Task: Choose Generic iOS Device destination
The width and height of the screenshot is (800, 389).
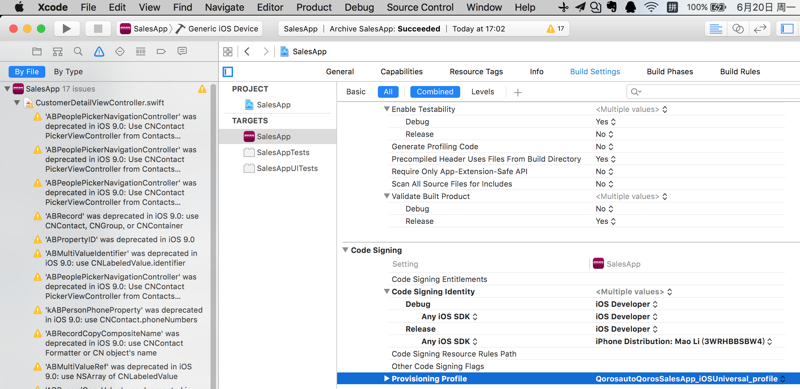Action: click(218, 29)
